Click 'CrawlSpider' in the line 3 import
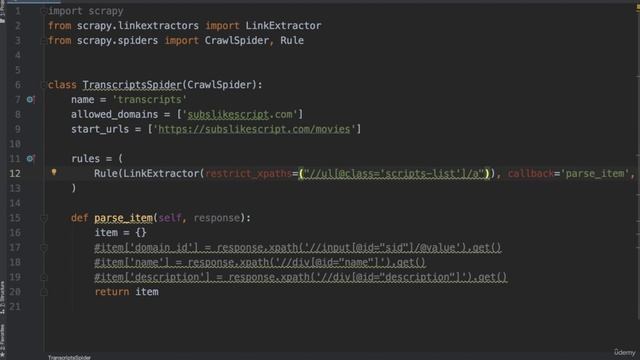The height and width of the screenshot is (360, 640). point(236,40)
